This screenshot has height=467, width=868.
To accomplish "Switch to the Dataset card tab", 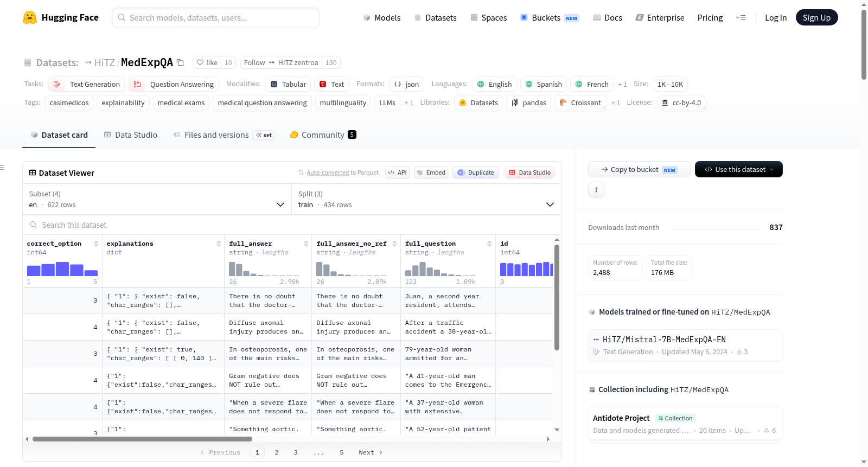I will click(x=59, y=135).
